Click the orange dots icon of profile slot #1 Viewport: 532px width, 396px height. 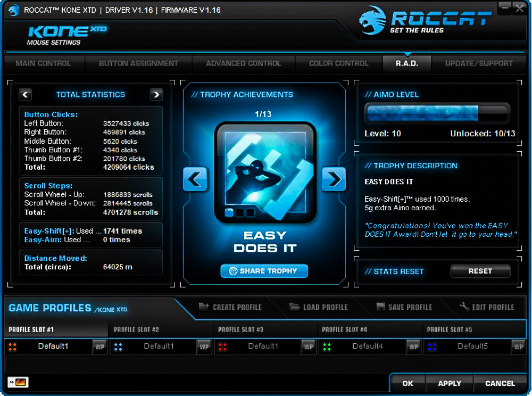[x=13, y=347]
